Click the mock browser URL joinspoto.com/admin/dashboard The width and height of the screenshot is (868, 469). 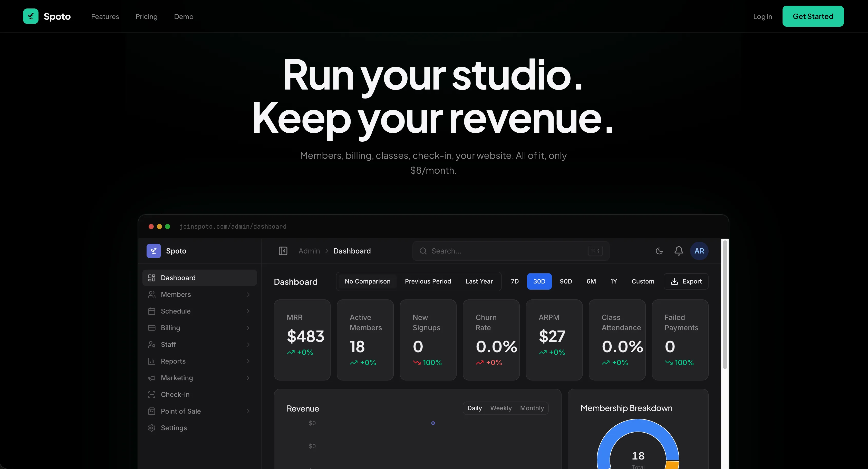point(233,226)
